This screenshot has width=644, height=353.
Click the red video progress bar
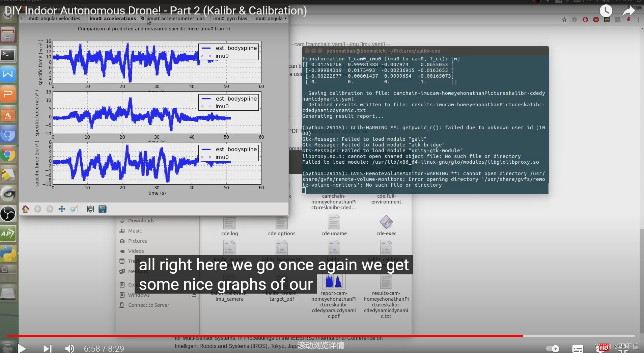point(265,336)
